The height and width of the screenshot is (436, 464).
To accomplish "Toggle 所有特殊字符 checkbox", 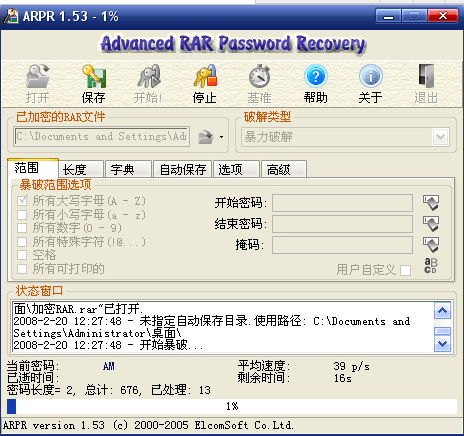I will pos(22,242).
